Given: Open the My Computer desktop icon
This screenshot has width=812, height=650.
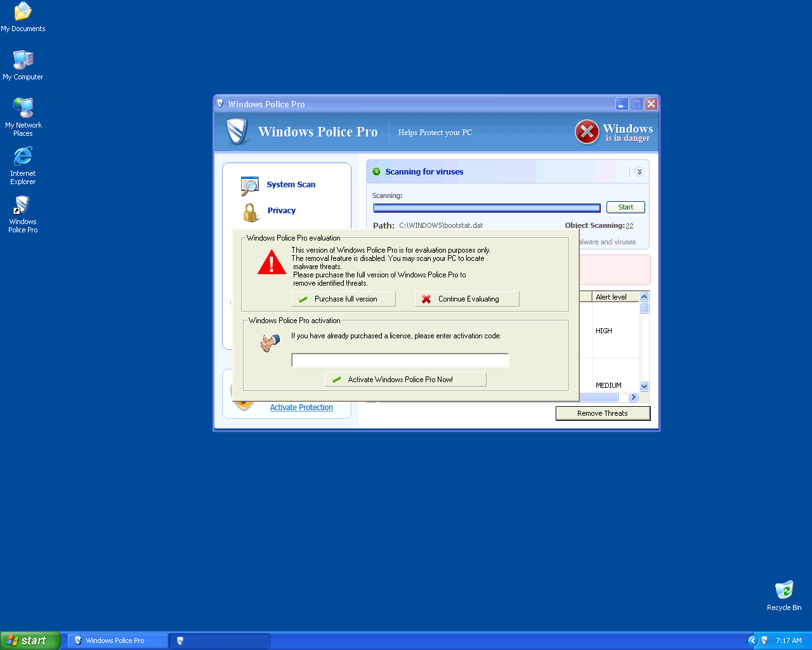Looking at the screenshot, I should pos(23,60).
